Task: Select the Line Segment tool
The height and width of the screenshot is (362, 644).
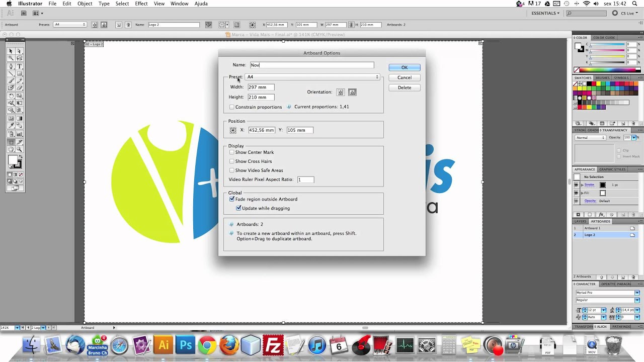Action: 11,73
